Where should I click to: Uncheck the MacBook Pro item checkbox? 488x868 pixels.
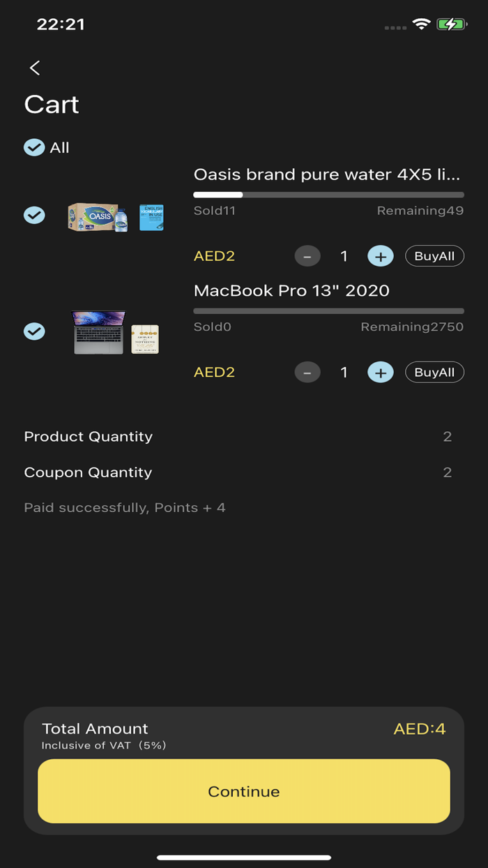coord(34,331)
